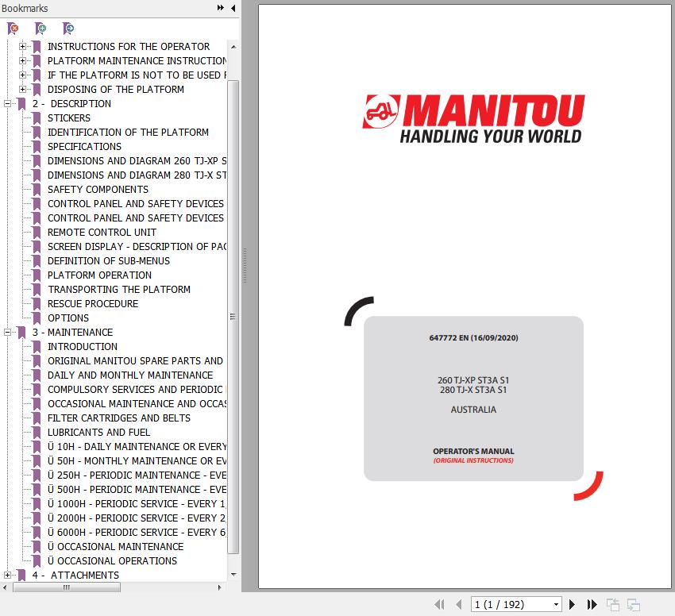Select LUBRICANTS AND FUEL bookmark
This screenshot has height=616, width=675.
[98, 432]
